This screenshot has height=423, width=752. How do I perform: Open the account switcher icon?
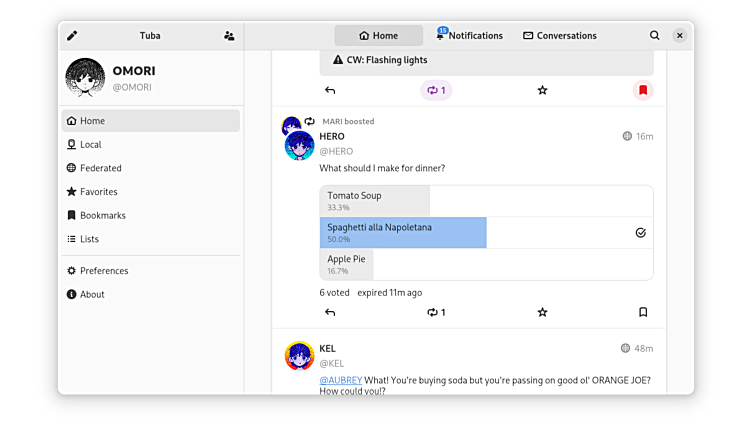click(x=229, y=36)
